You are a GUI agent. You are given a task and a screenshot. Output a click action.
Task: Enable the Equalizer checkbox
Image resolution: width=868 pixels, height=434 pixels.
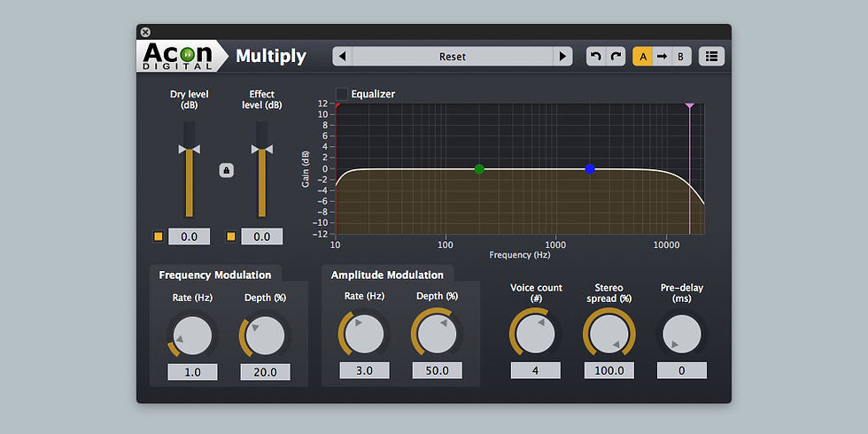342,94
